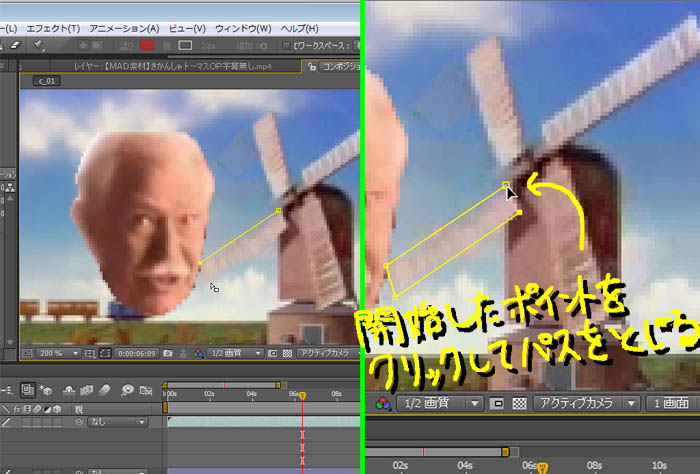Click time navigator end handle in right timeline
Image resolution: width=700 pixels, height=474 pixels.
click(x=505, y=452)
